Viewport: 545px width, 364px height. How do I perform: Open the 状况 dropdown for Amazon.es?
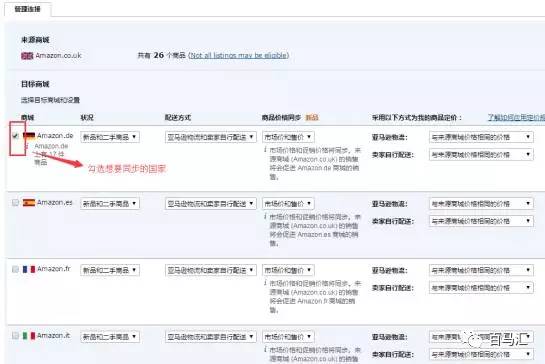click(110, 203)
